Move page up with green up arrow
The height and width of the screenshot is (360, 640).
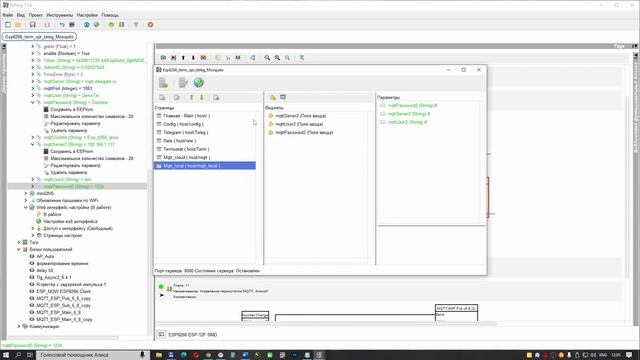[x=191, y=98]
